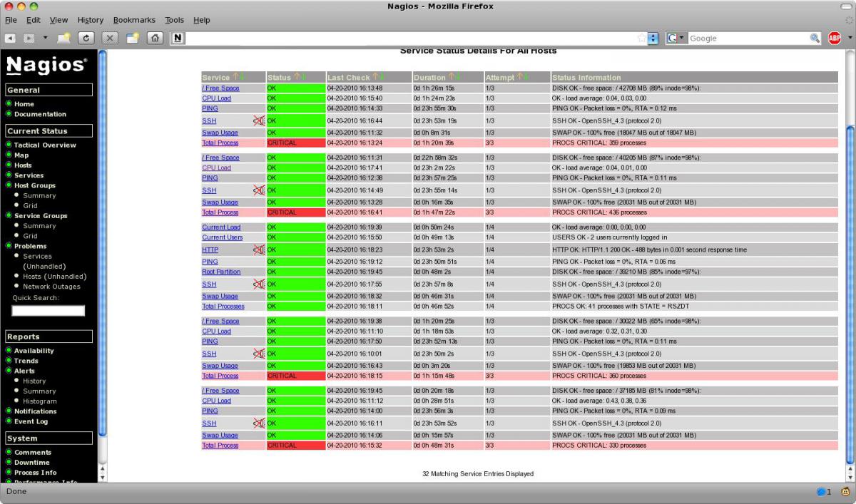856x504 pixels.
Task: Open Total Process link showing 436 processes
Action: tap(220, 212)
